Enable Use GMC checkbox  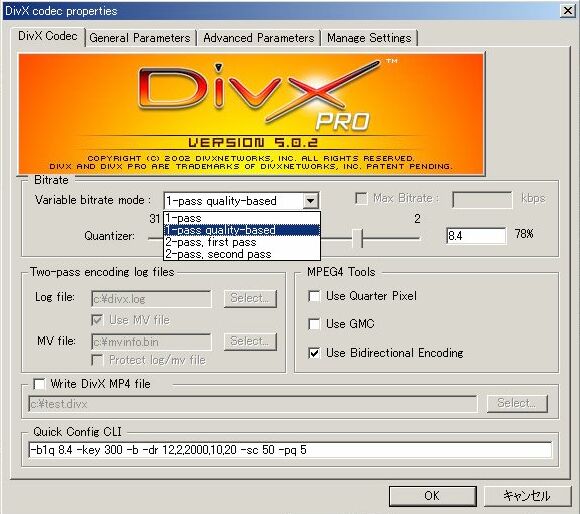click(x=314, y=324)
